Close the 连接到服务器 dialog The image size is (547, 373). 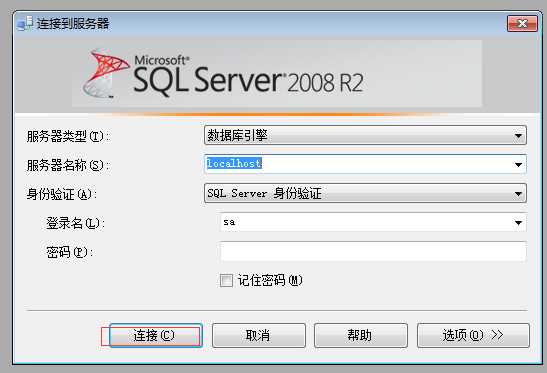522,23
